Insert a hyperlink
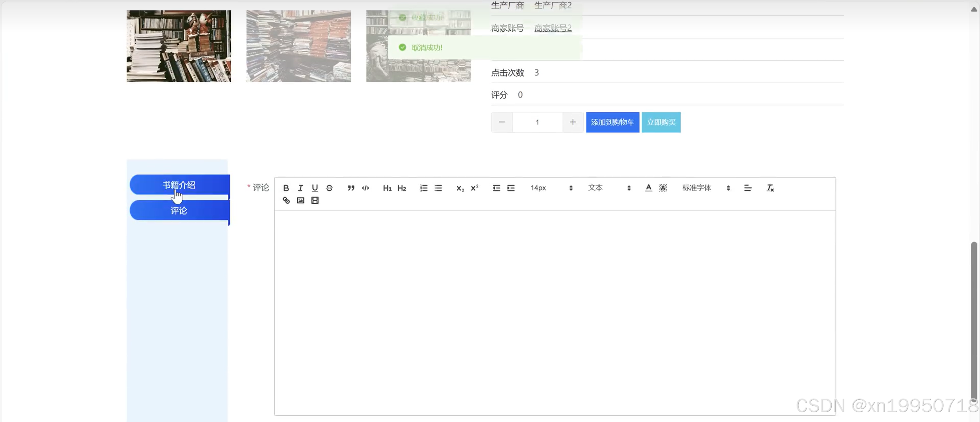980x422 pixels. pyautogui.click(x=286, y=201)
